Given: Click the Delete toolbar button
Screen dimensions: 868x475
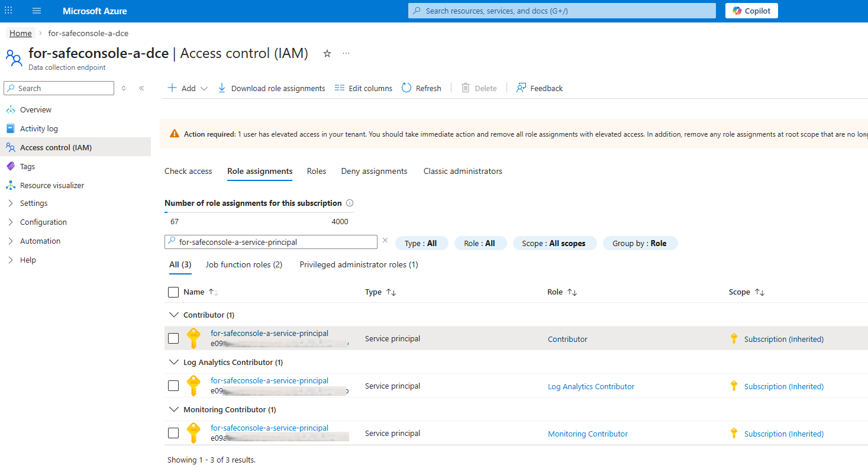Looking at the screenshot, I should pos(479,88).
